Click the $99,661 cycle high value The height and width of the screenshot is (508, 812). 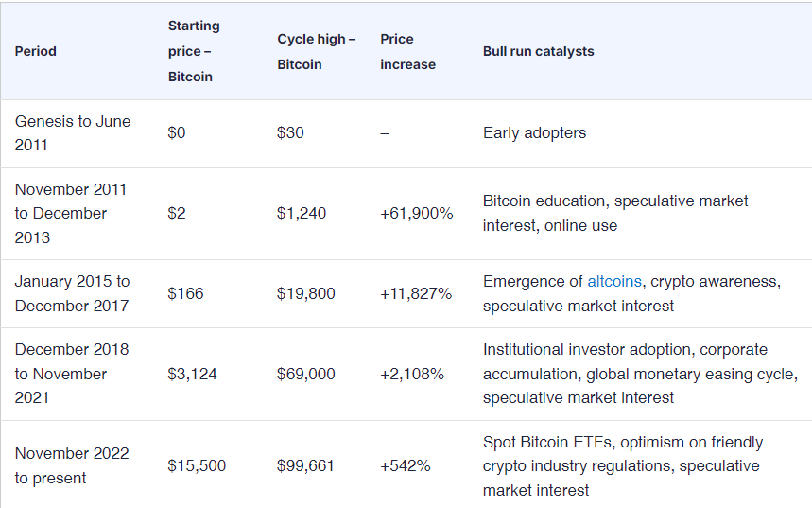[305, 466]
